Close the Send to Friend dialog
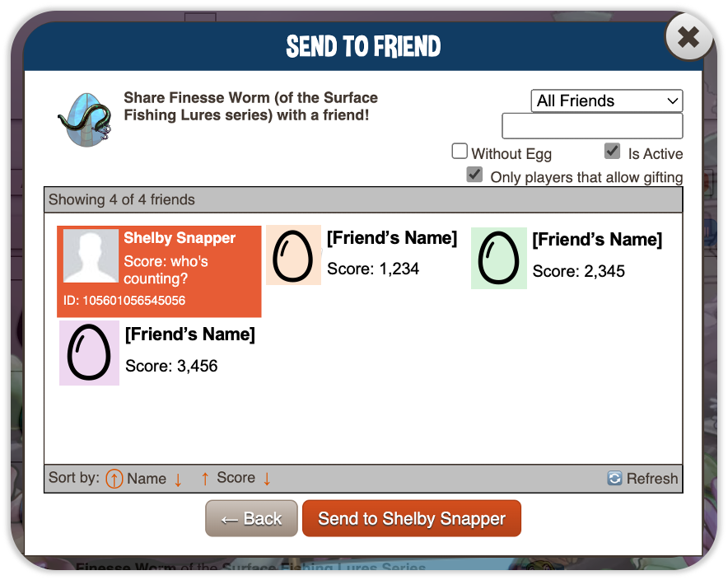 pyautogui.click(x=688, y=37)
